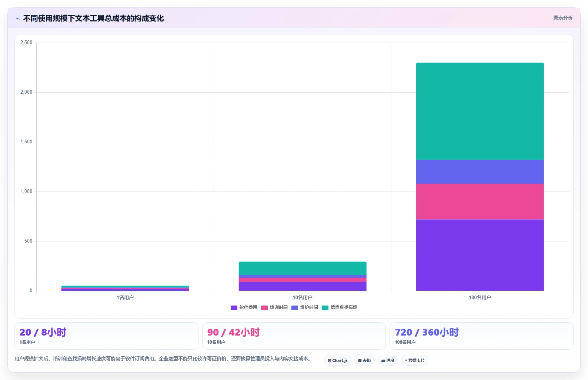Select the 表格 tag

pyautogui.click(x=364, y=360)
